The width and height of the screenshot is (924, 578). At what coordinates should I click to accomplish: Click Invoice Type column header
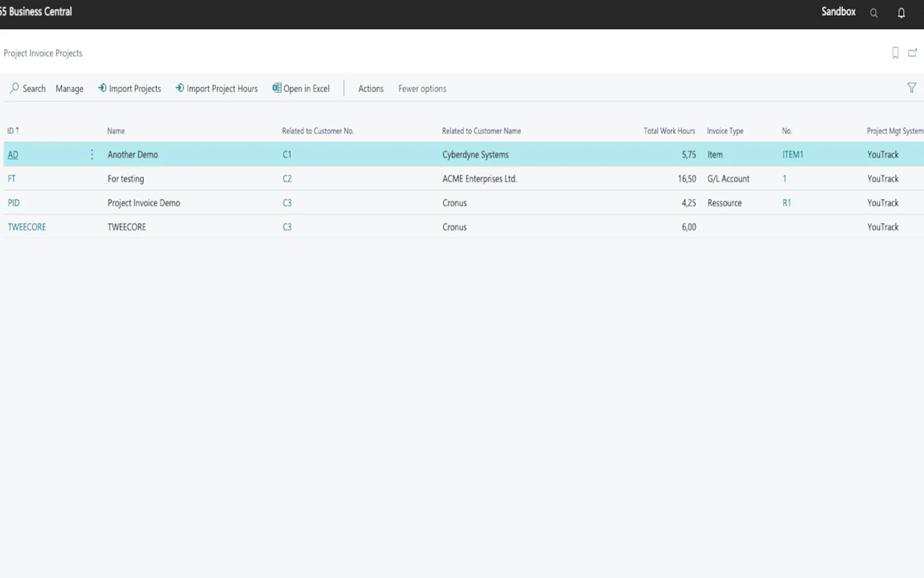[x=725, y=131]
